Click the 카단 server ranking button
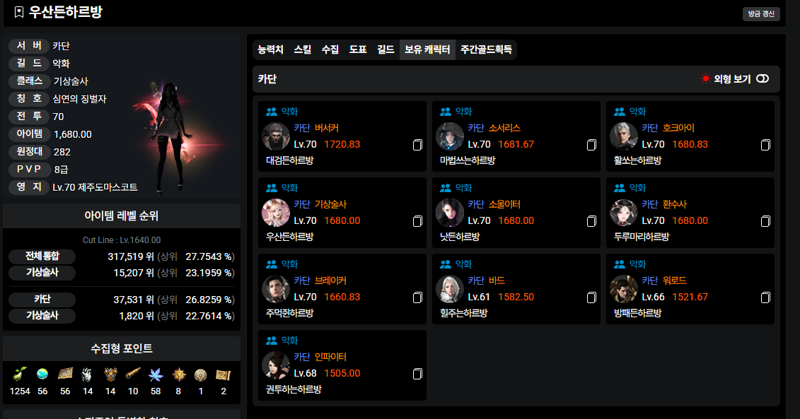 pos(42,300)
